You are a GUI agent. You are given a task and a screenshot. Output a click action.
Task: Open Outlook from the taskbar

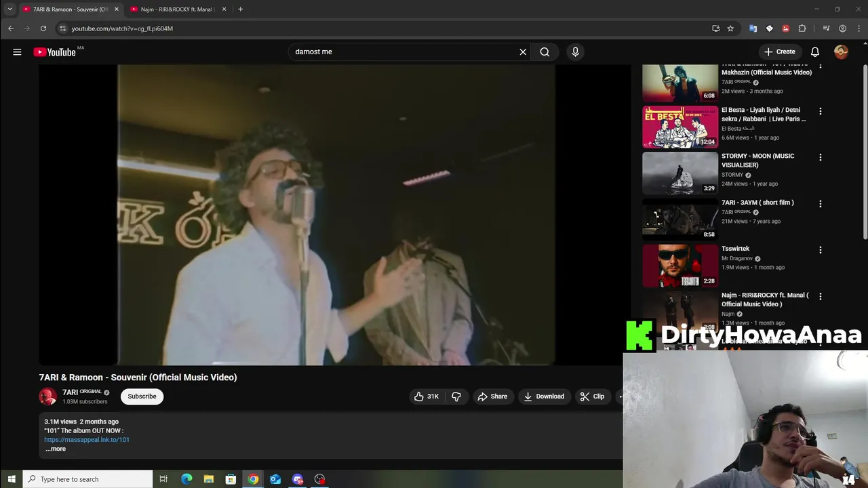click(x=275, y=479)
